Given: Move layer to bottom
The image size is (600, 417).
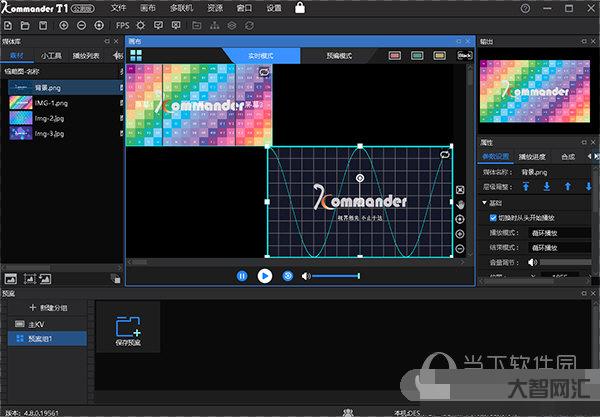Looking at the screenshot, I should pyautogui.click(x=547, y=187).
